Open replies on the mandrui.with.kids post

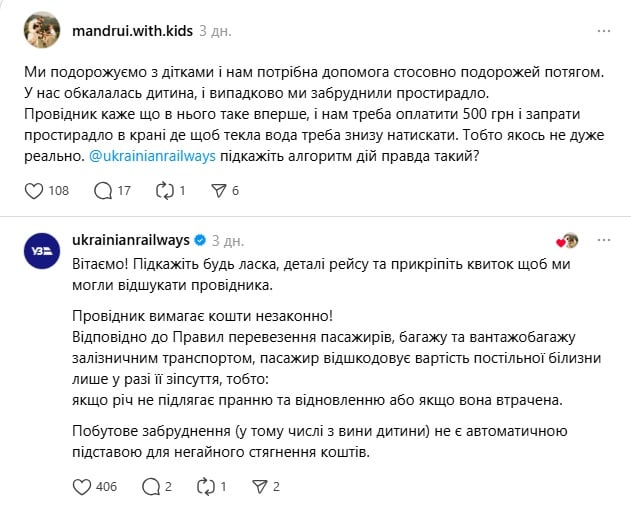click(103, 191)
